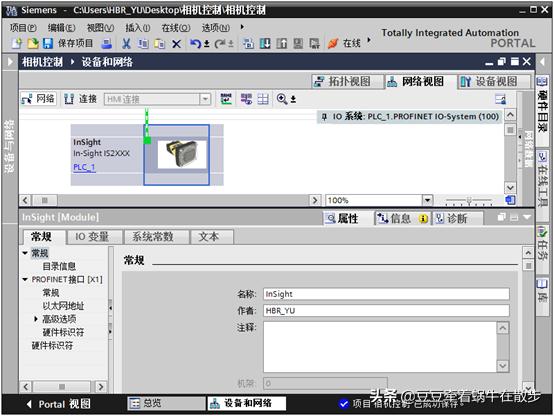554x416 pixels.
Task: Click the show page break grid icon
Action: (263, 99)
